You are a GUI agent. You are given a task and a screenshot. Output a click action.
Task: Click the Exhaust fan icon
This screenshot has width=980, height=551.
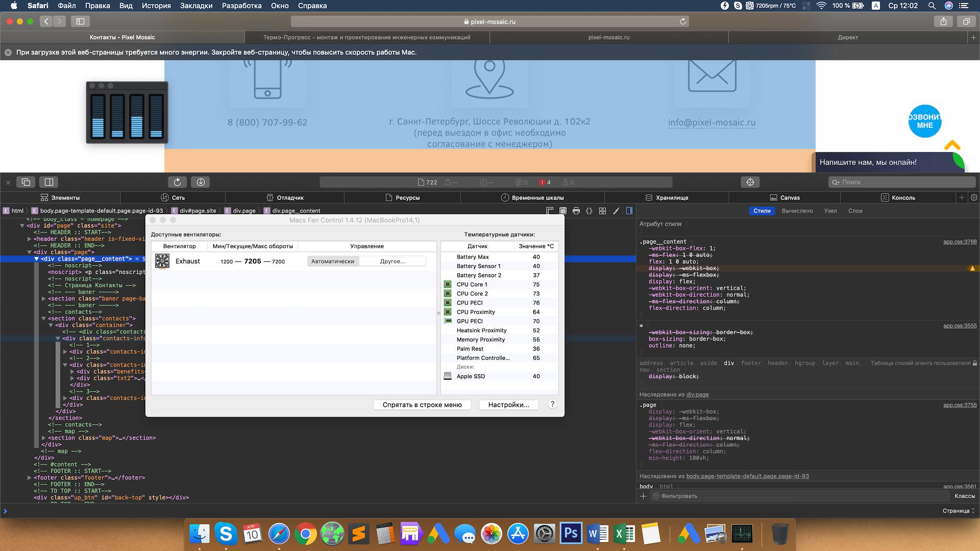(162, 261)
